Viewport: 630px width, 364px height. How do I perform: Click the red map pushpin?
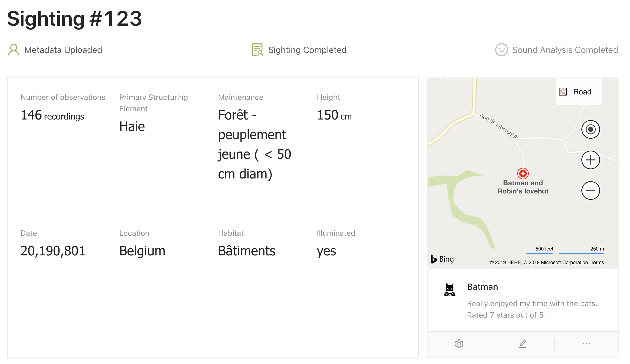point(523,173)
